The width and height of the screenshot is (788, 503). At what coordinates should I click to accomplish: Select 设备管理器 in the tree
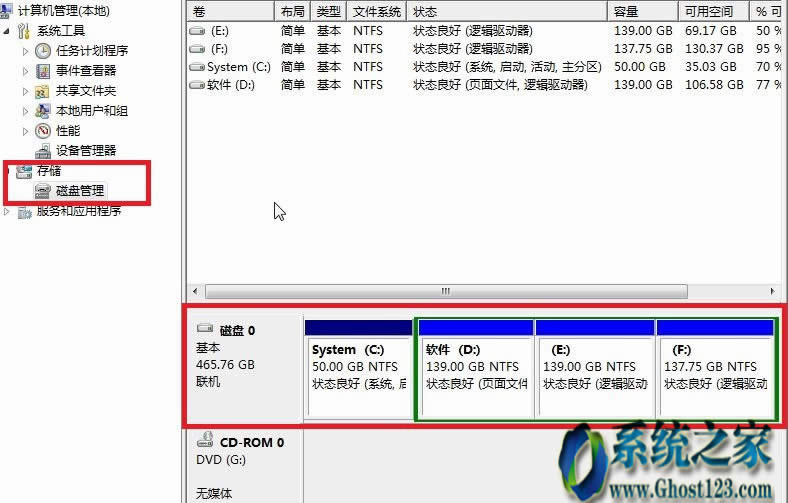tap(86, 151)
